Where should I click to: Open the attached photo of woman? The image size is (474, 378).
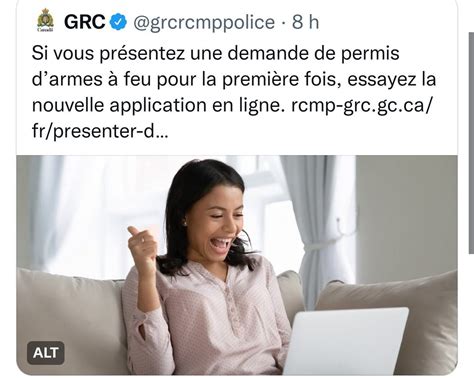pyautogui.click(x=237, y=265)
